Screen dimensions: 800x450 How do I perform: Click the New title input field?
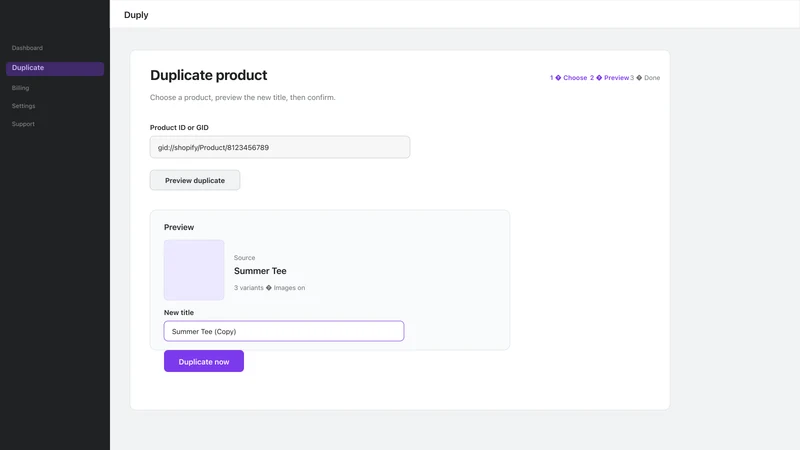click(284, 331)
